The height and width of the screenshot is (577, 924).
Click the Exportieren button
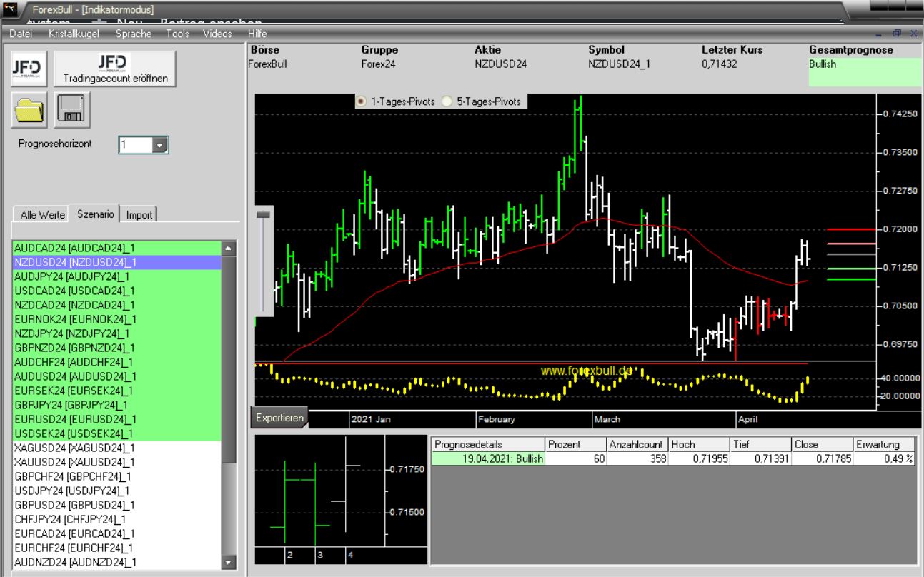coord(279,418)
